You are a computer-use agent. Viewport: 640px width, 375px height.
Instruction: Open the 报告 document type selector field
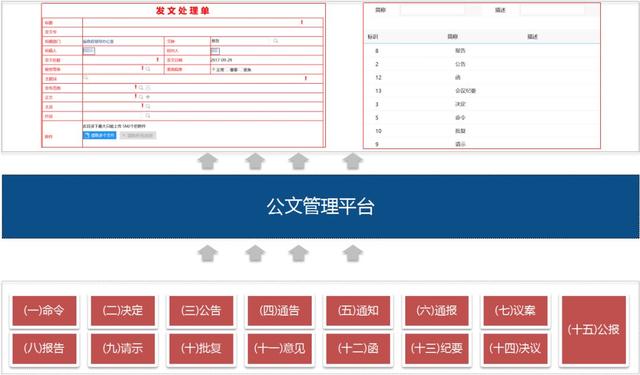tap(266, 41)
